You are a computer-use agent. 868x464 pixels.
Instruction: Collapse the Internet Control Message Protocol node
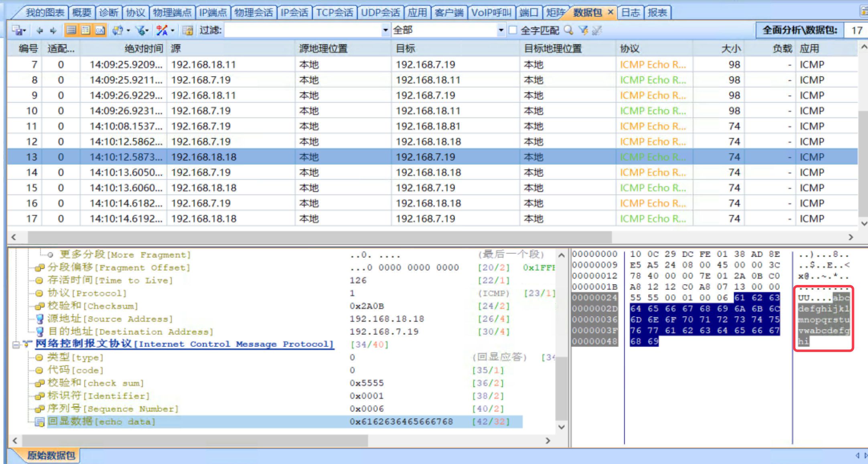click(x=16, y=345)
